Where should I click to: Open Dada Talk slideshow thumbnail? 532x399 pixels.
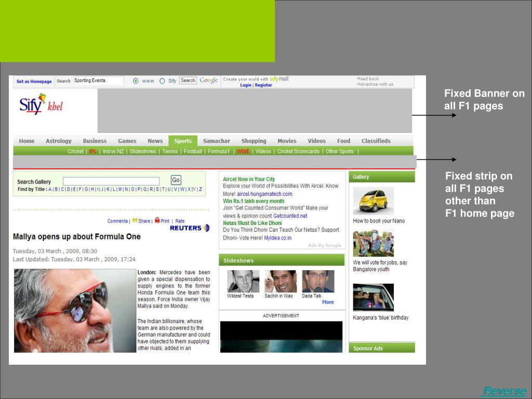[x=318, y=281]
